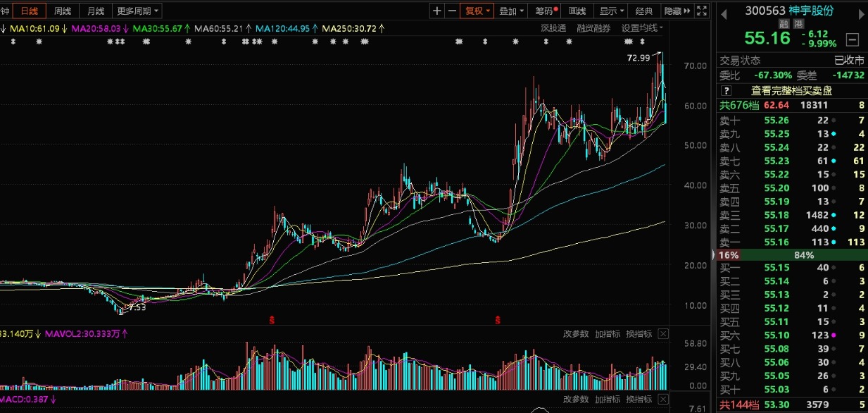Expand the 叠加 overlay dropdown
This screenshot has width=868, height=413.
[x=511, y=11]
